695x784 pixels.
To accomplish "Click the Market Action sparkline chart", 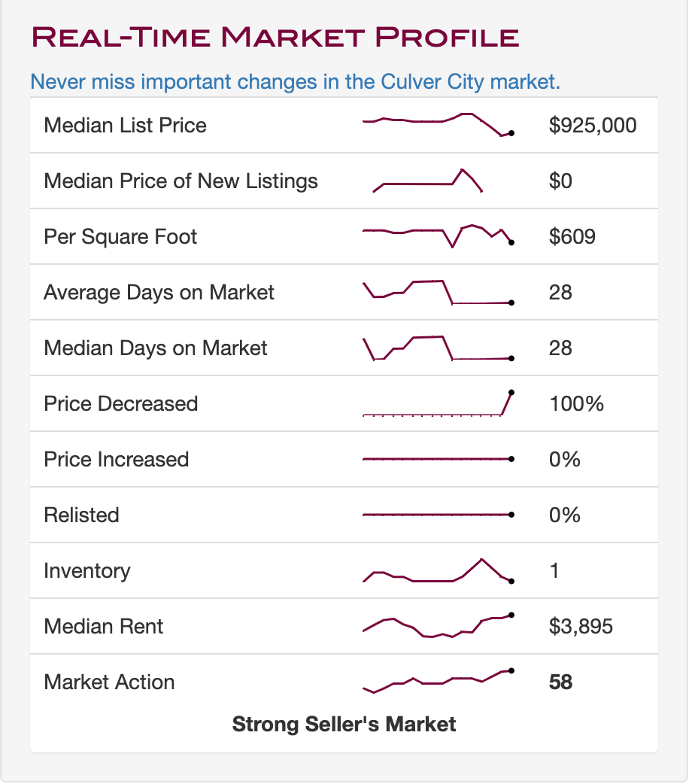I will pos(437,680).
